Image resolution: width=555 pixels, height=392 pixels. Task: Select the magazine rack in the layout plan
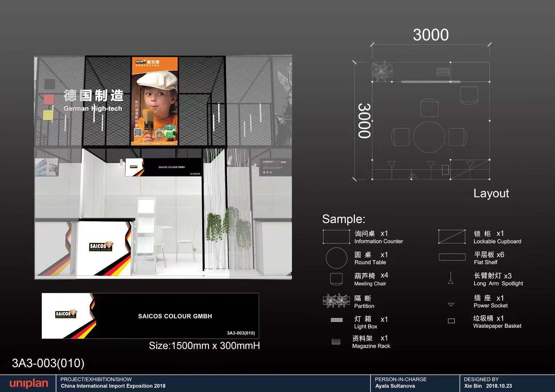(x=443, y=71)
